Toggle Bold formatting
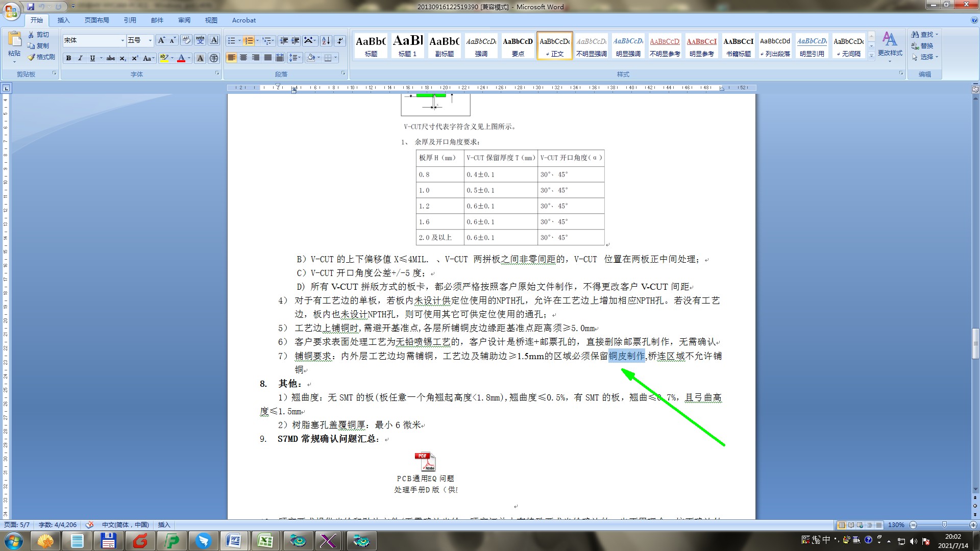980x551 pixels. (68, 58)
